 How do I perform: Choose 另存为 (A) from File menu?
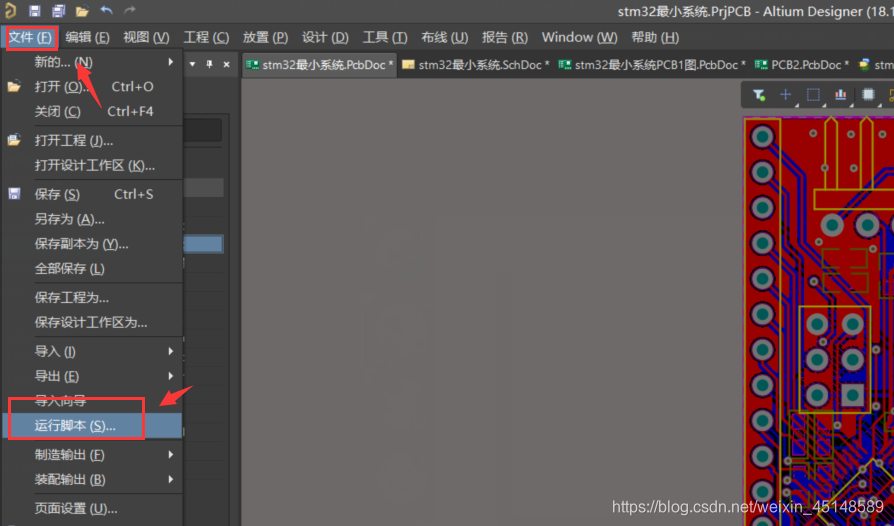(69, 219)
